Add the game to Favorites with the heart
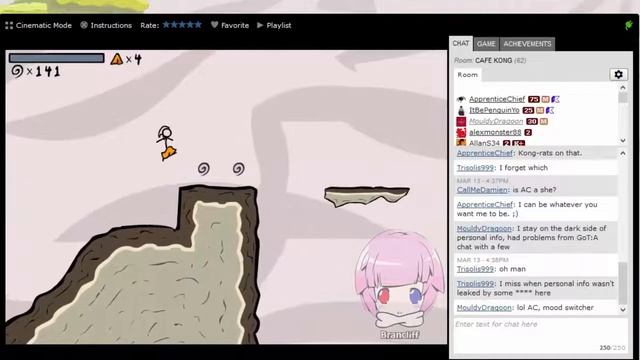640x360 pixels. [x=230, y=25]
